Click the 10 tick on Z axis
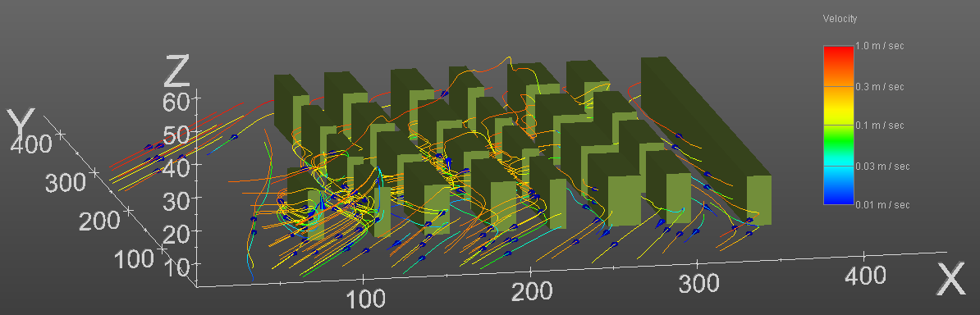 (179, 267)
